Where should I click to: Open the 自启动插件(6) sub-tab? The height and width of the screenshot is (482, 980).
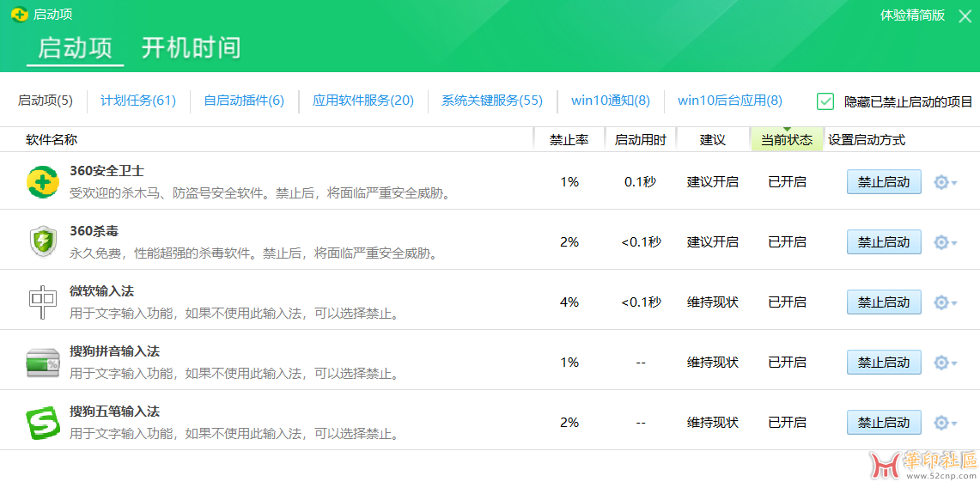244,101
